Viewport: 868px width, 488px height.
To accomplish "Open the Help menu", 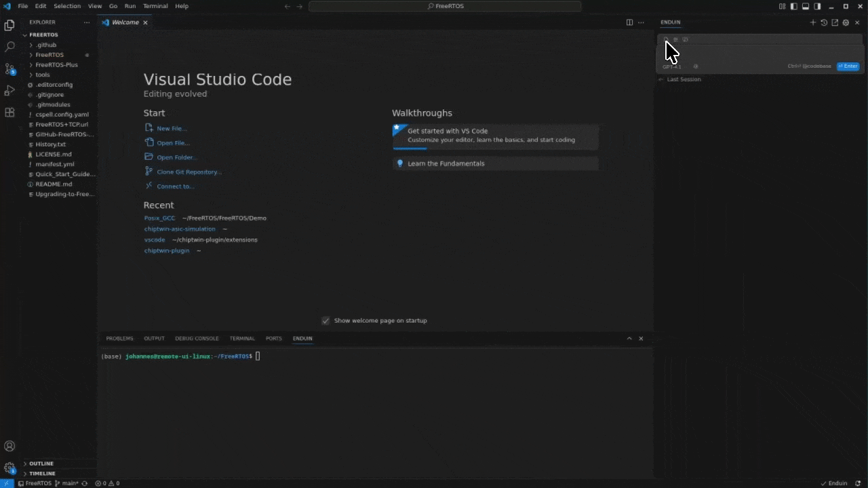I will [x=182, y=6].
